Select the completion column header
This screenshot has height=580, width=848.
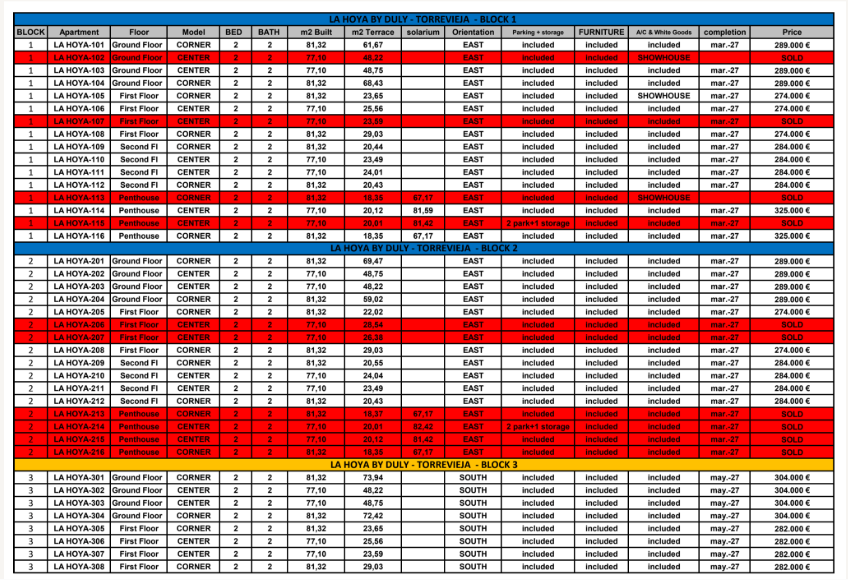tap(725, 32)
